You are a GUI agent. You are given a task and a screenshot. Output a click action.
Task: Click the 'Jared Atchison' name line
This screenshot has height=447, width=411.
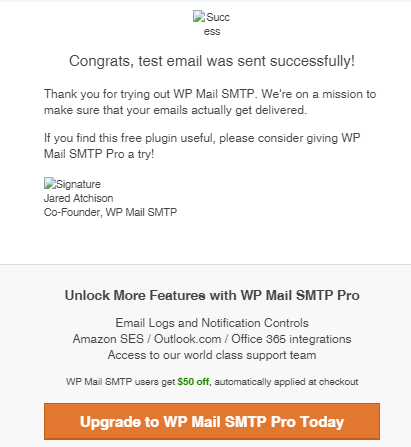click(78, 198)
